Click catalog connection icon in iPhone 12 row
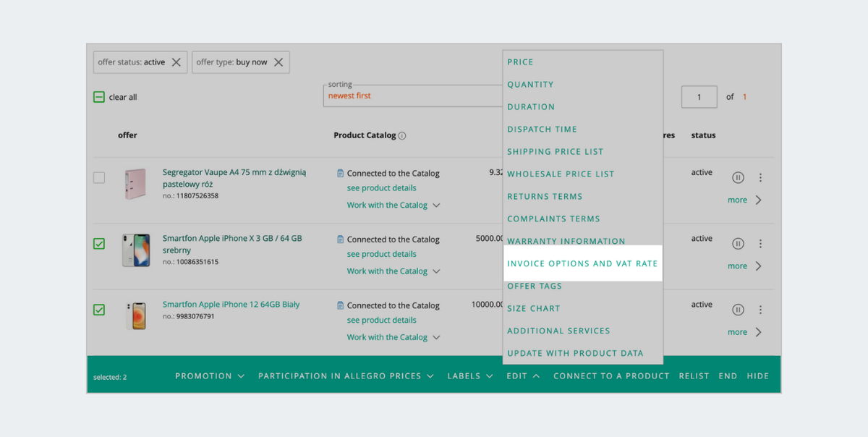 [x=340, y=305]
